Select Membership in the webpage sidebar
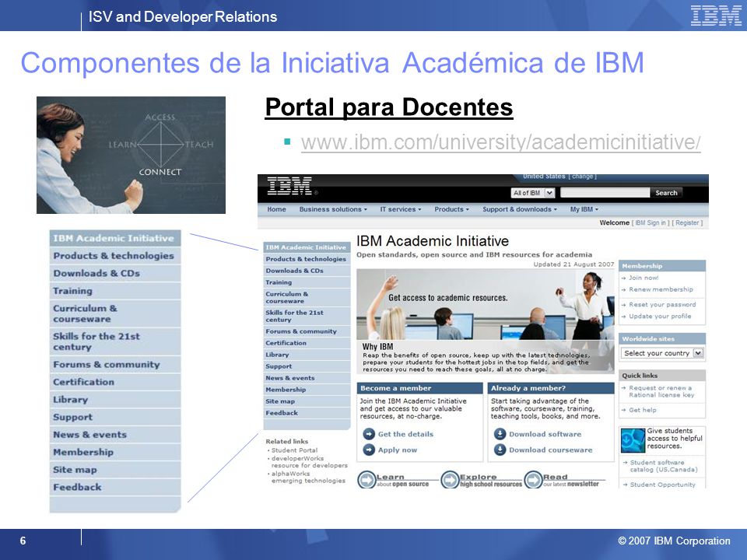Viewport: 747px width, 560px height. (306, 390)
